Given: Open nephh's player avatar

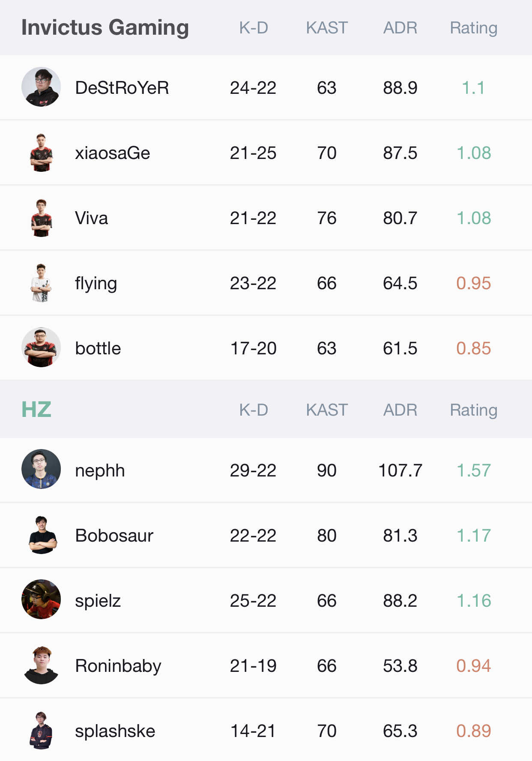Looking at the screenshot, I should click(41, 469).
